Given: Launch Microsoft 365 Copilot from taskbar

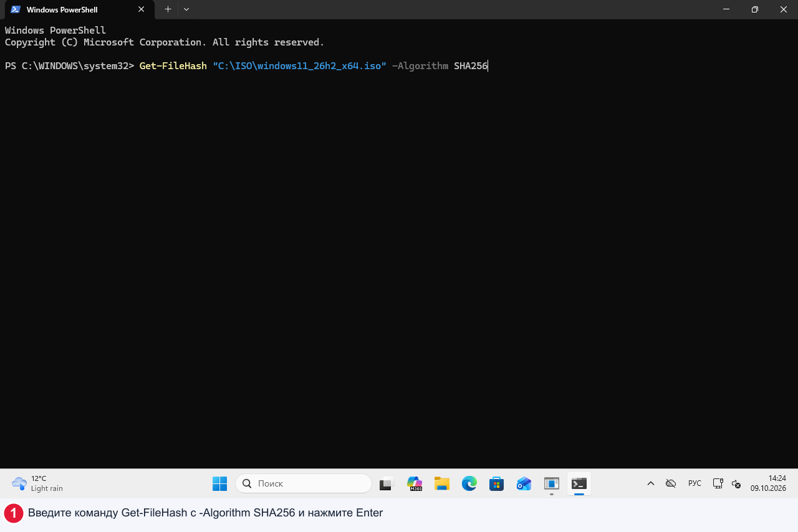Looking at the screenshot, I should click(x=415, y=483).
